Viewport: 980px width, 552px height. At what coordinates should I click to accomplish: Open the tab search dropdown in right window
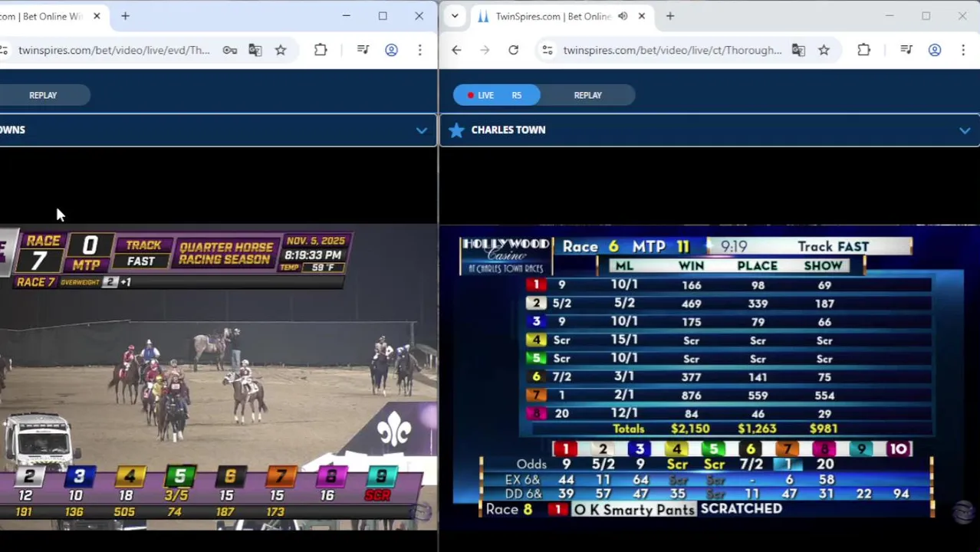click(455, 16)
